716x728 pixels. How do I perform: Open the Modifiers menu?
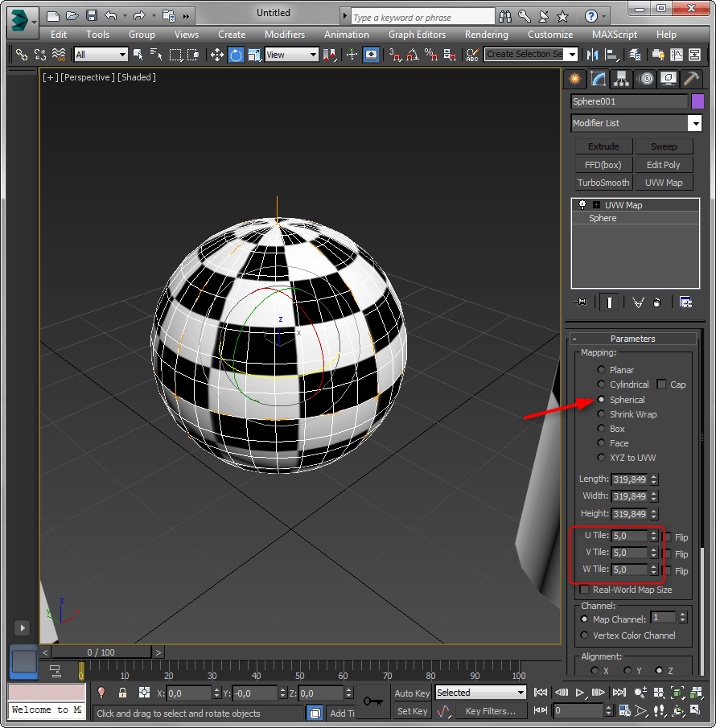285,35
